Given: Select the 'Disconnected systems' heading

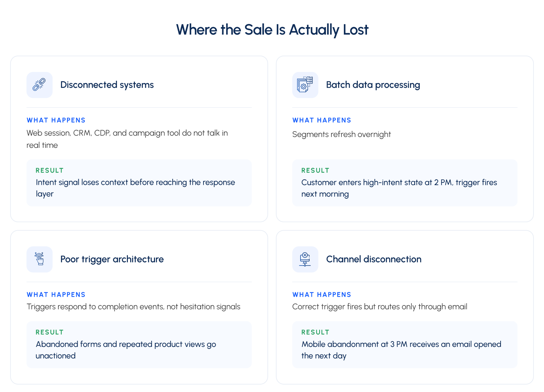Looking at the screenshot, I should (x=107, y=85).
